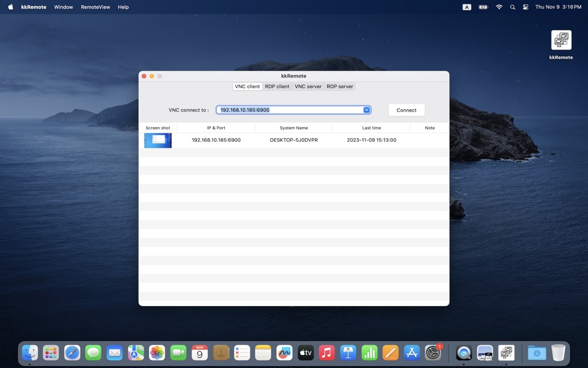Open Maps in the Dock
588x368 pixels.
pyautogui.click(x=136, y=353)
